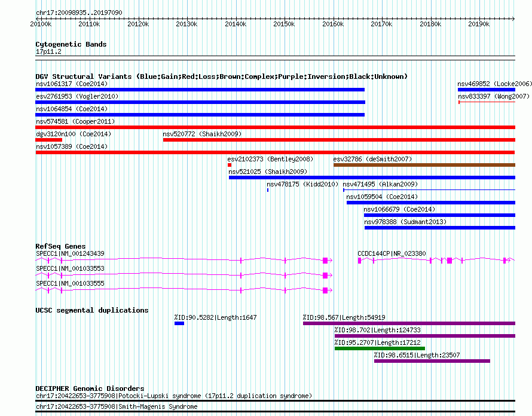Select the nsv520772 (Shaikh2009) red bar
This screenshot has height=416, width=532.
pos(340,140)
